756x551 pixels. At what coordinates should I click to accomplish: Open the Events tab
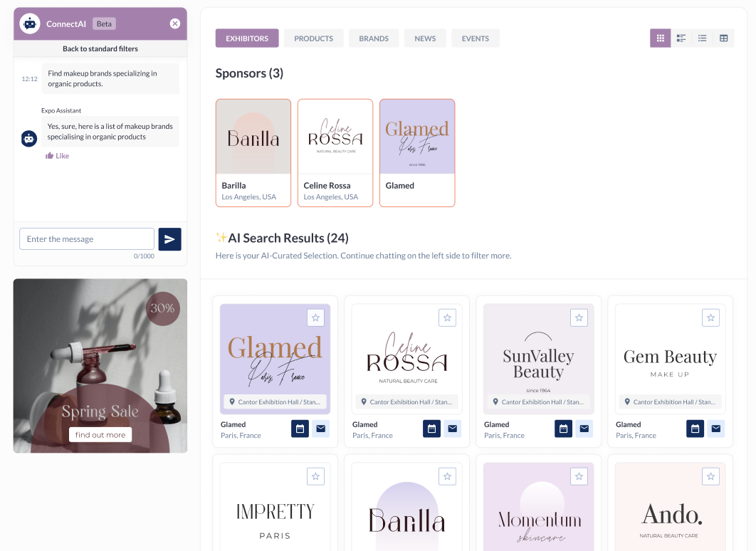(476, 38)
